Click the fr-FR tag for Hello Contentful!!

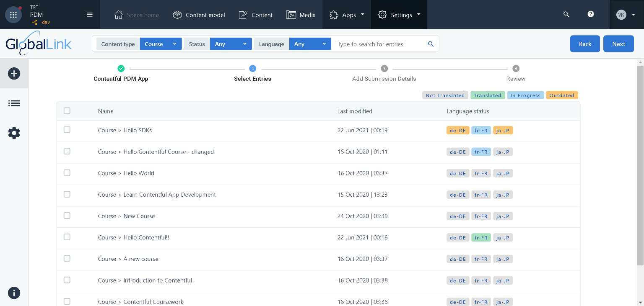coord(481,237)
